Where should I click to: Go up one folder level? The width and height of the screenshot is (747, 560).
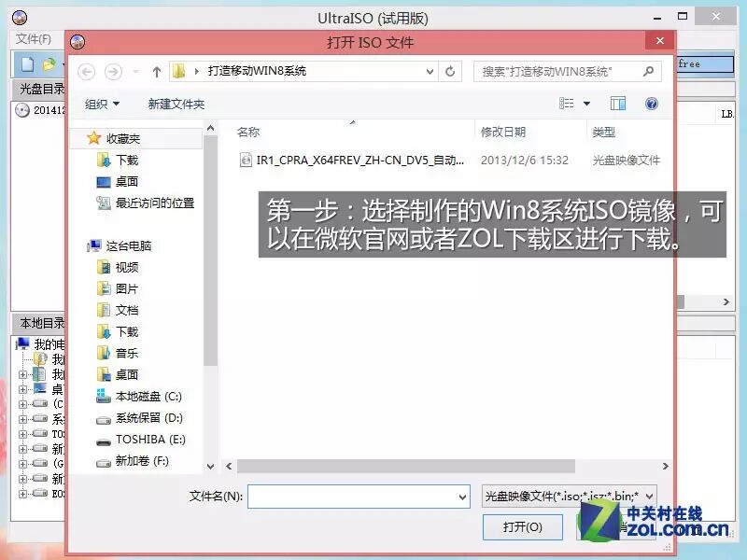coord(157,72)
